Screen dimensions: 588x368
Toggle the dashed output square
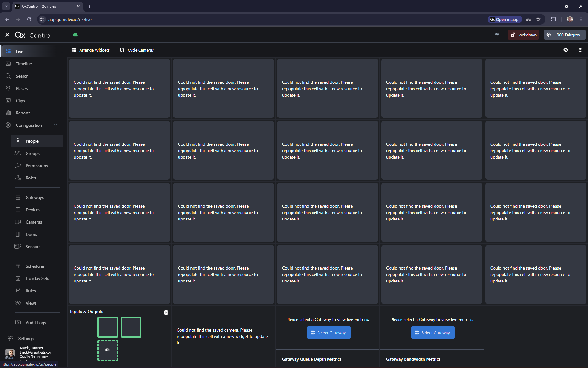pyautogui.click(x=108, y=350)
